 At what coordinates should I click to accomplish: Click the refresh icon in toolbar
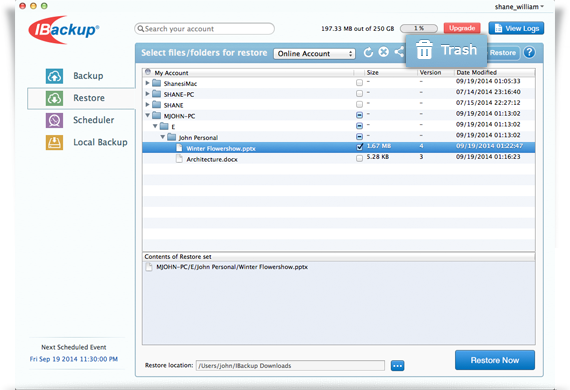[x=368, y=52]
